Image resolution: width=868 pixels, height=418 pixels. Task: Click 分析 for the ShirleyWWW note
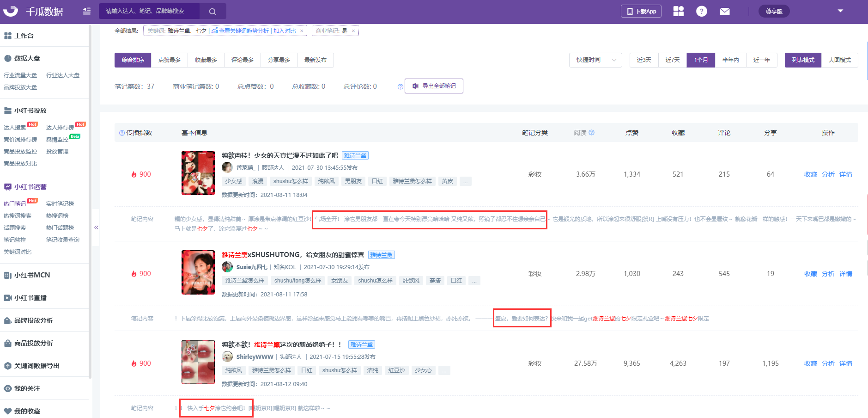click(828, 363)
